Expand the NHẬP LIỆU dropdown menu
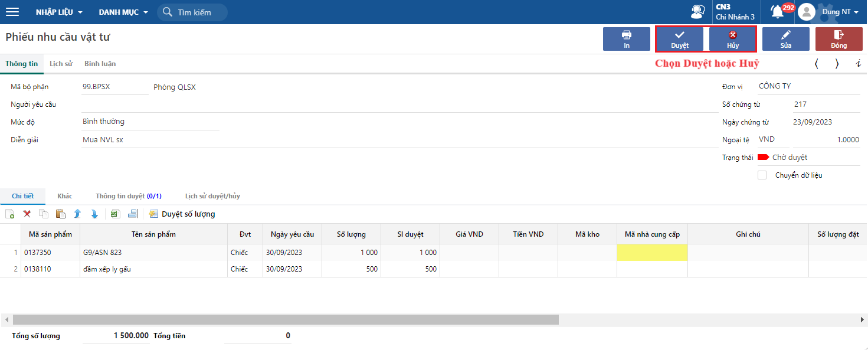 59,12
